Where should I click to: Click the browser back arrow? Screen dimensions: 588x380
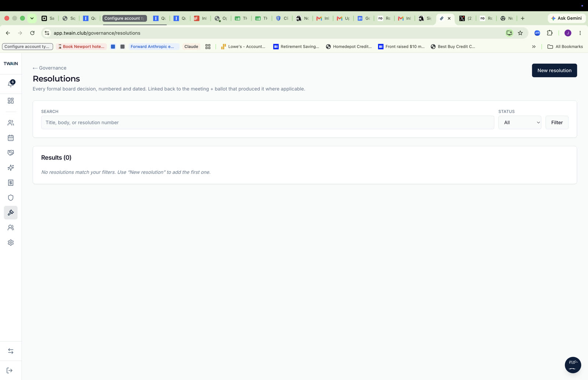pyautogui.click(x=8, y=33)
